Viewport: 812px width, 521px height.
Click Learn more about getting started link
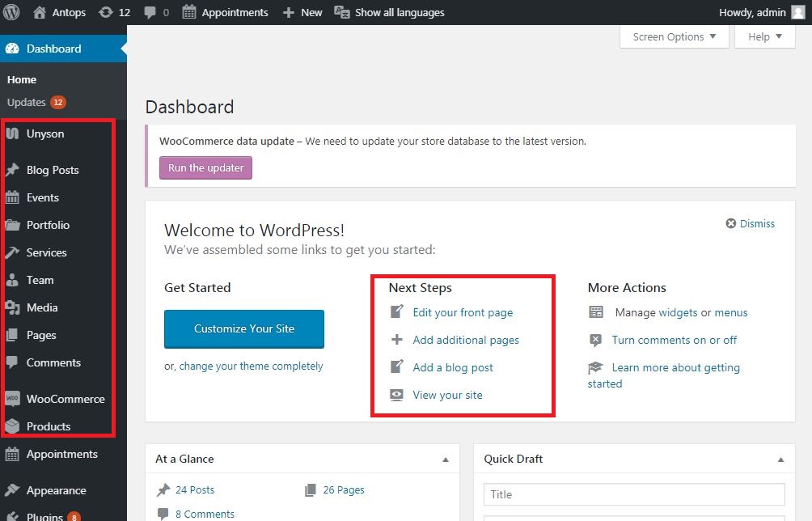pyautogui.click(x=676, y=367)
